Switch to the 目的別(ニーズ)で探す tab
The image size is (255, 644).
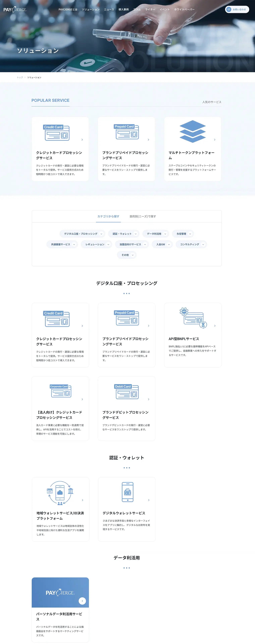coord(143,216)
